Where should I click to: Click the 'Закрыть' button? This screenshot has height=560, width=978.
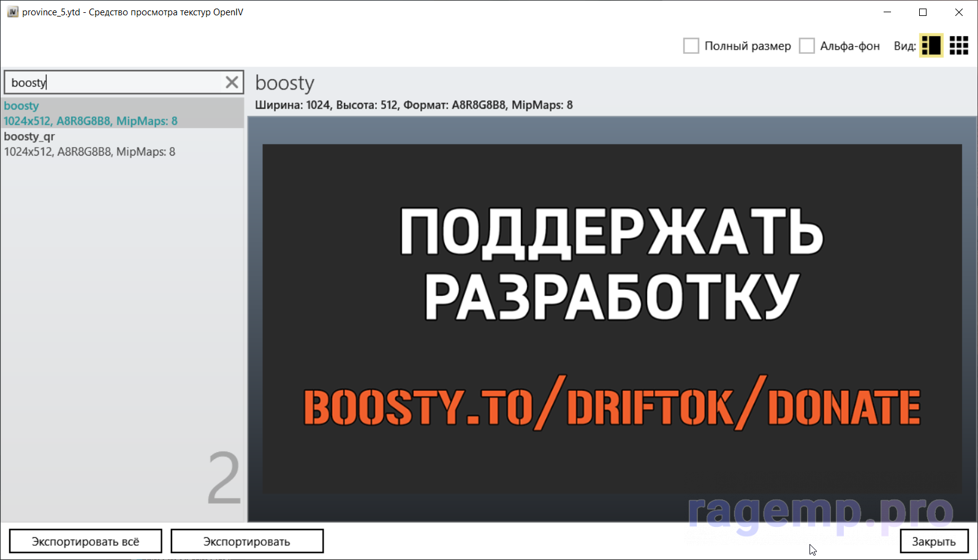(934, 541)
